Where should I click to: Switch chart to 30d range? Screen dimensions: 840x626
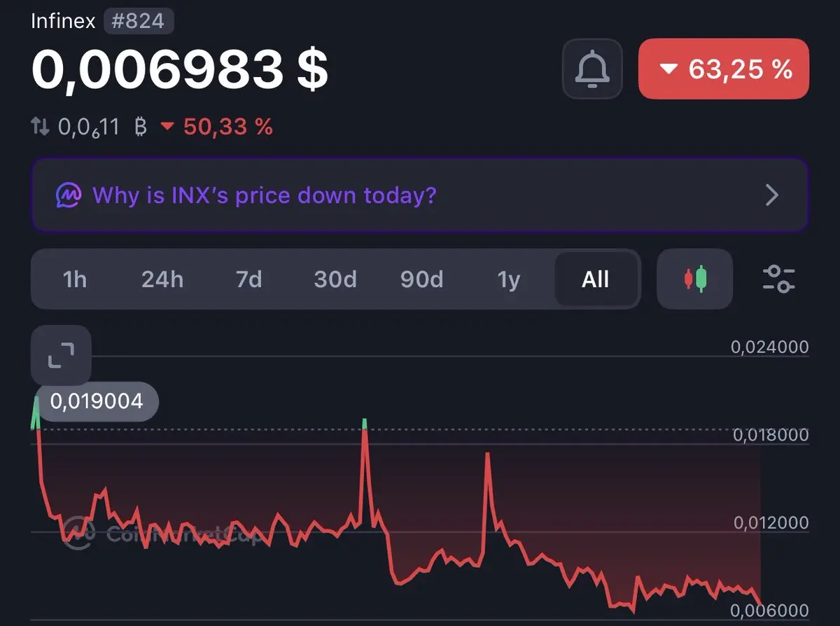(335, 279)
